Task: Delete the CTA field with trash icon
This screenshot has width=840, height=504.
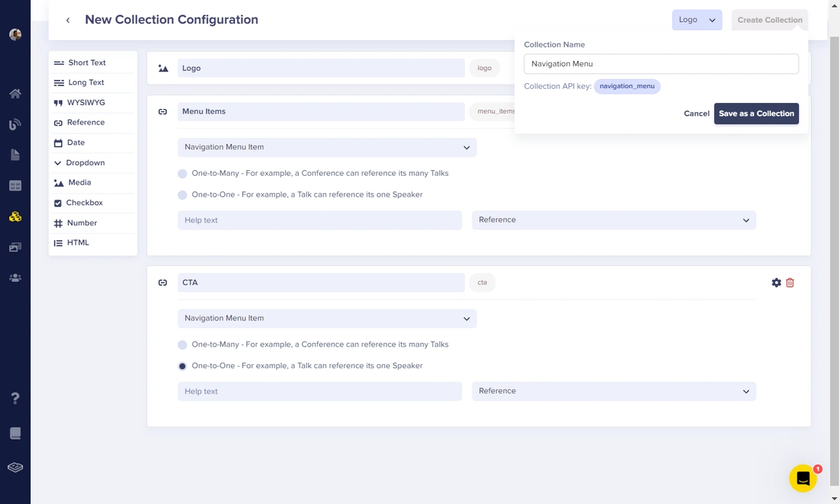Action: click(x=790, y=283)
